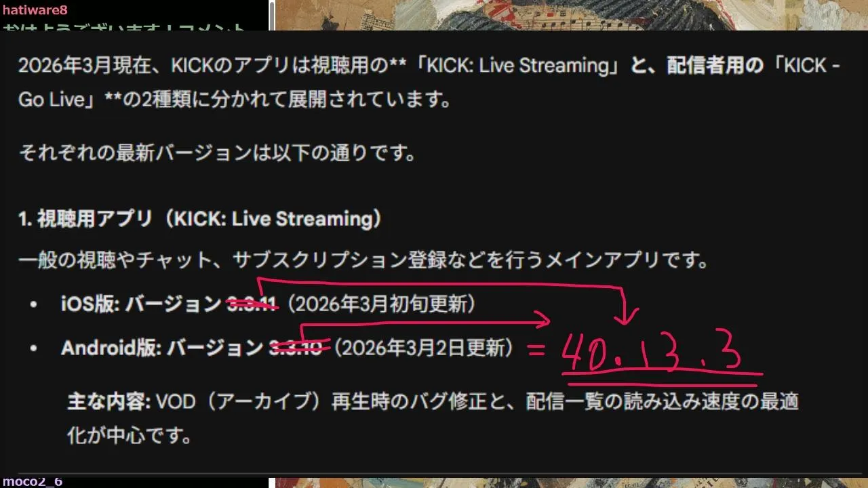Image resolution: width=868 pixels, height=488 pixels.
Task: Click the handwritten red equals sign
Action: coord(536,350)
